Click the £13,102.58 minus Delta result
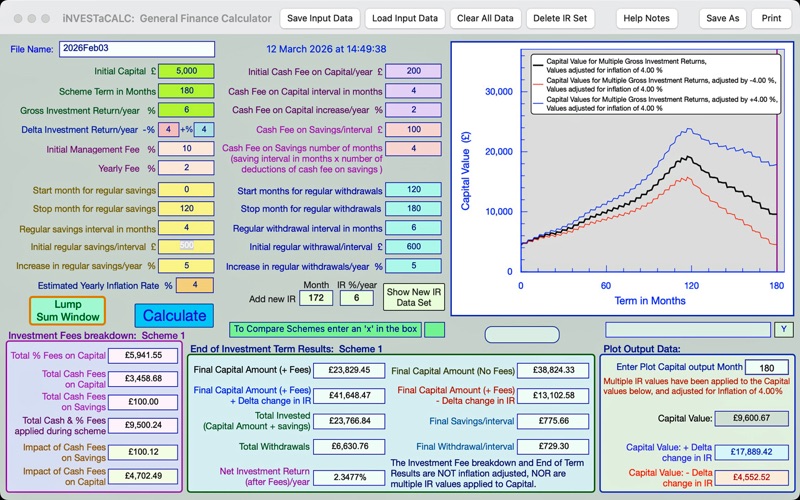The image size is (800, 500). click(553, 395)
